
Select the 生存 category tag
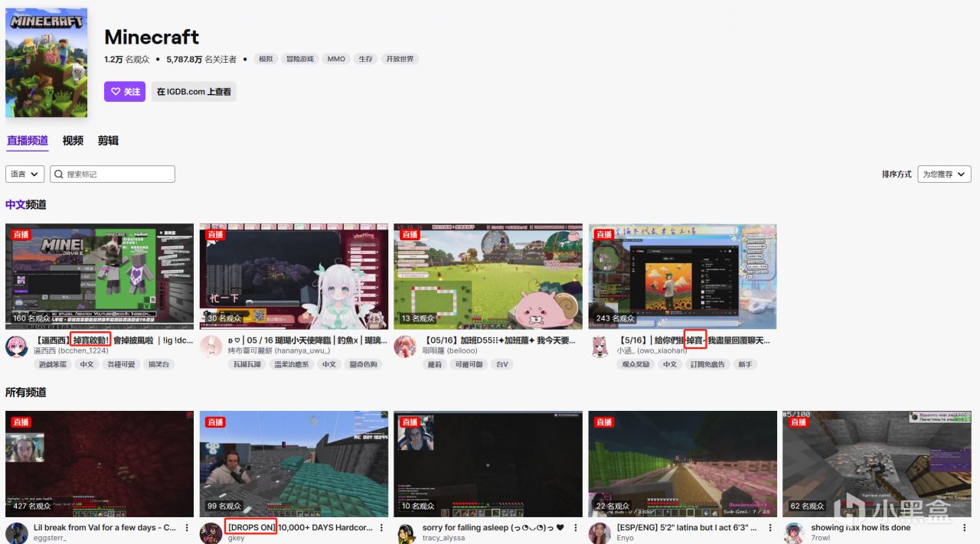tap(366, 59)
